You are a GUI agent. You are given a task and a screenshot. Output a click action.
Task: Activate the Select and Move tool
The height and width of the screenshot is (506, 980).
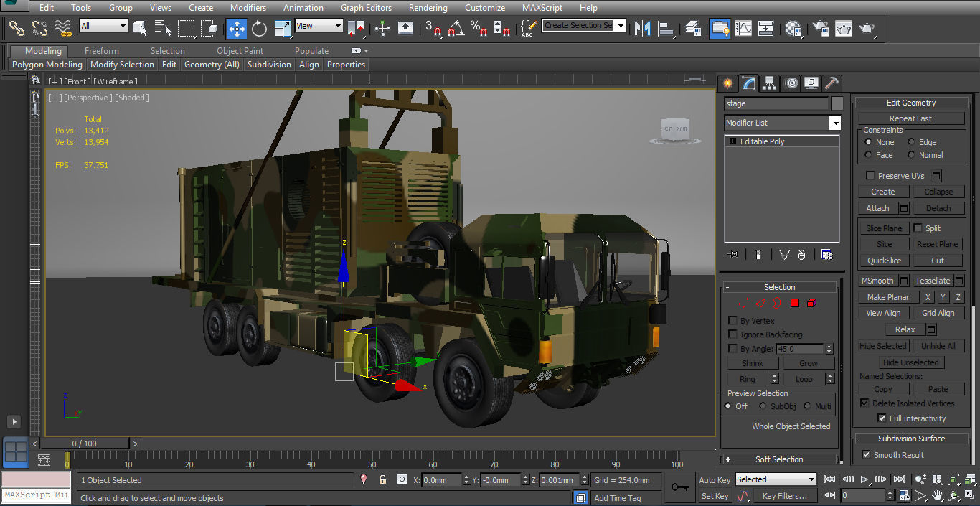[x=237, y=28]
